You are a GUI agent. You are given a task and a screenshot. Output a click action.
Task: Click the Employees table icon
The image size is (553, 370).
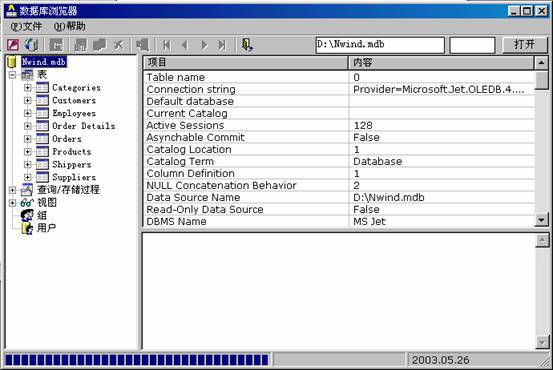click(x=42, y=113)
